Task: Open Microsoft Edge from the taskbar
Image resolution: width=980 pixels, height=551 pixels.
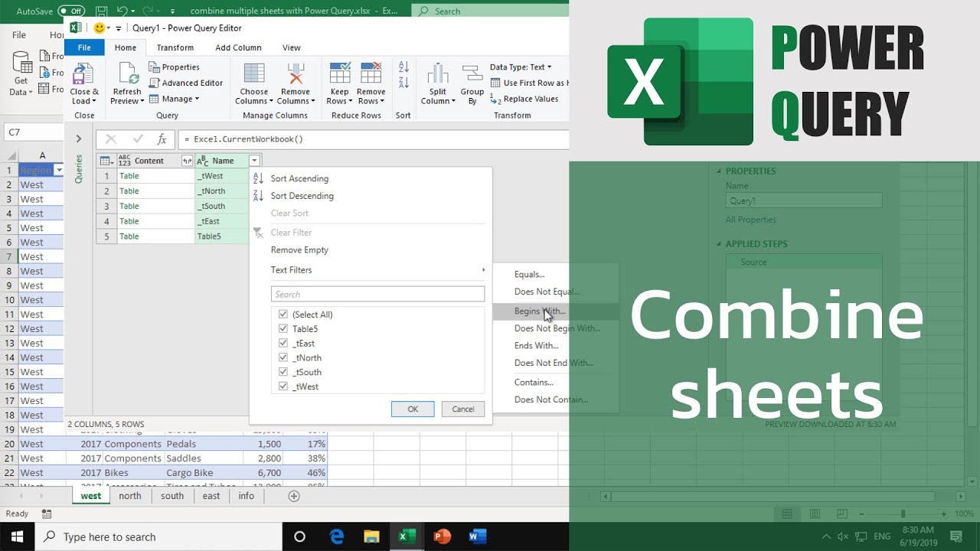Action: click(x=337, y=536)
